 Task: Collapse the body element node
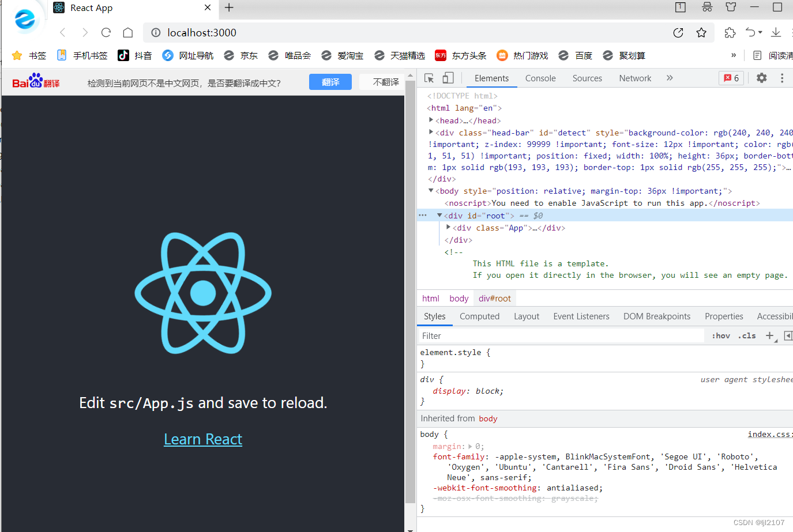[x=431, y=190]
